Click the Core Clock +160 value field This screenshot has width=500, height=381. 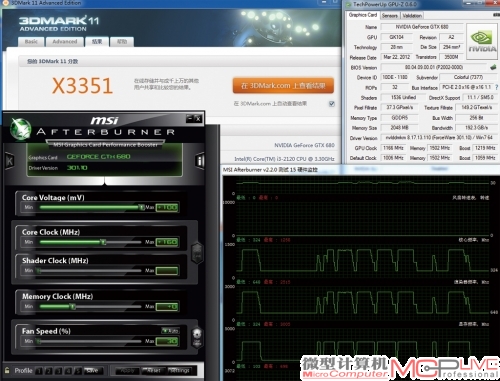point(167,242)
